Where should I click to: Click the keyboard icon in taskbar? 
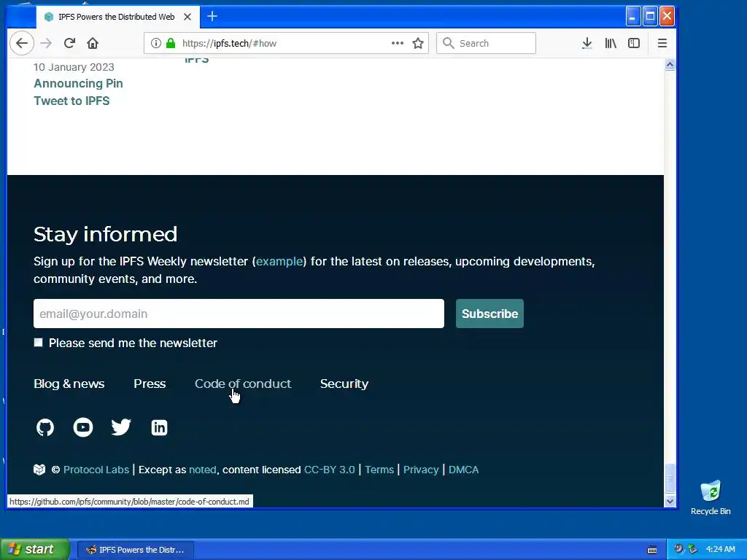pyautogui.click(x=652, y=550)
